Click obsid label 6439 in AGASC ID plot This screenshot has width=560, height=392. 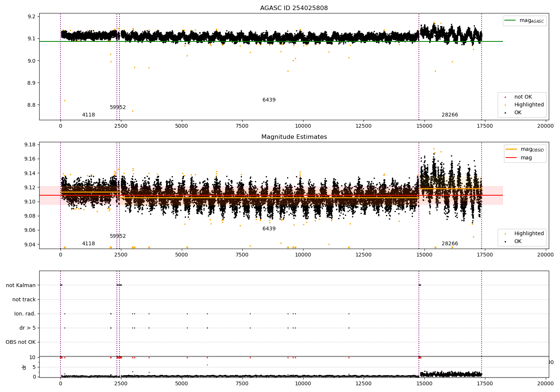(x=269, y=100)
